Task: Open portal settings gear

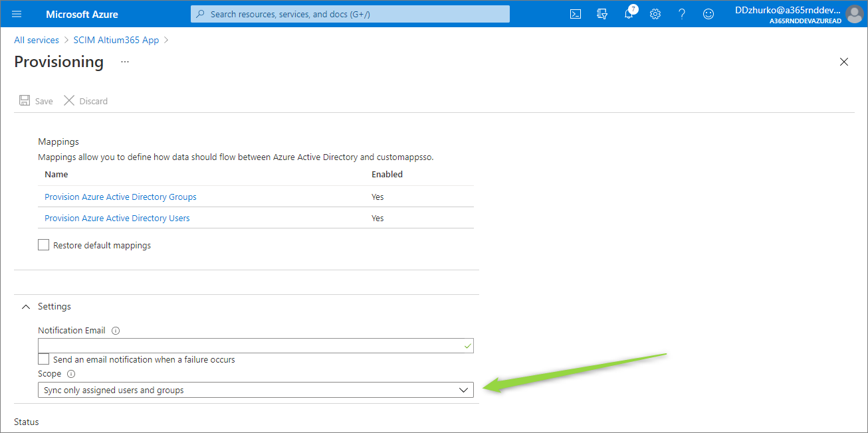Action: tap(655, 14)
